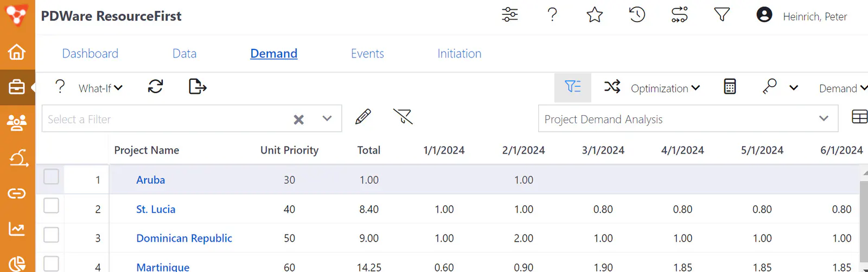Click toolbar help question mark near What-If
This screenshot has height=272, width=868.
coord(60,87)
